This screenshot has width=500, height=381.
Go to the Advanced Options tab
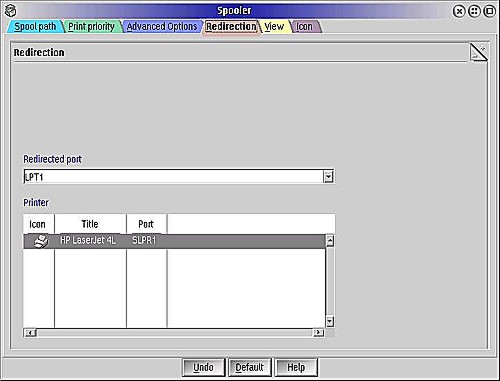162,27
